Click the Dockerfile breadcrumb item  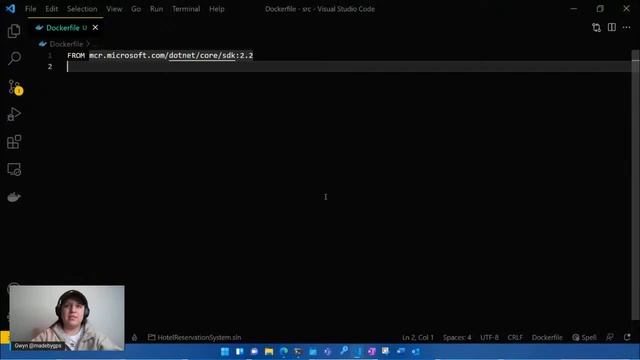click(66, 44)
